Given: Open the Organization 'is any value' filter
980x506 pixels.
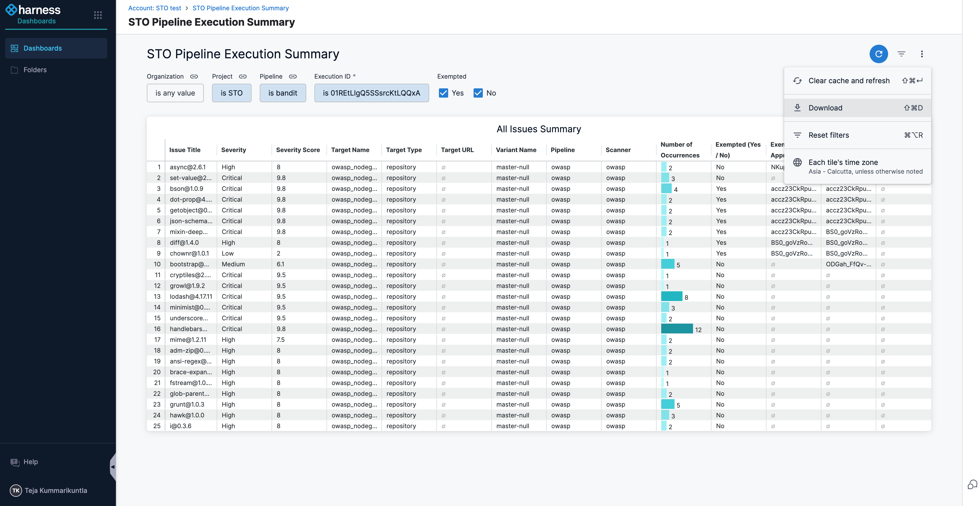Looking at the screenshot, I should tap(175, 93).
